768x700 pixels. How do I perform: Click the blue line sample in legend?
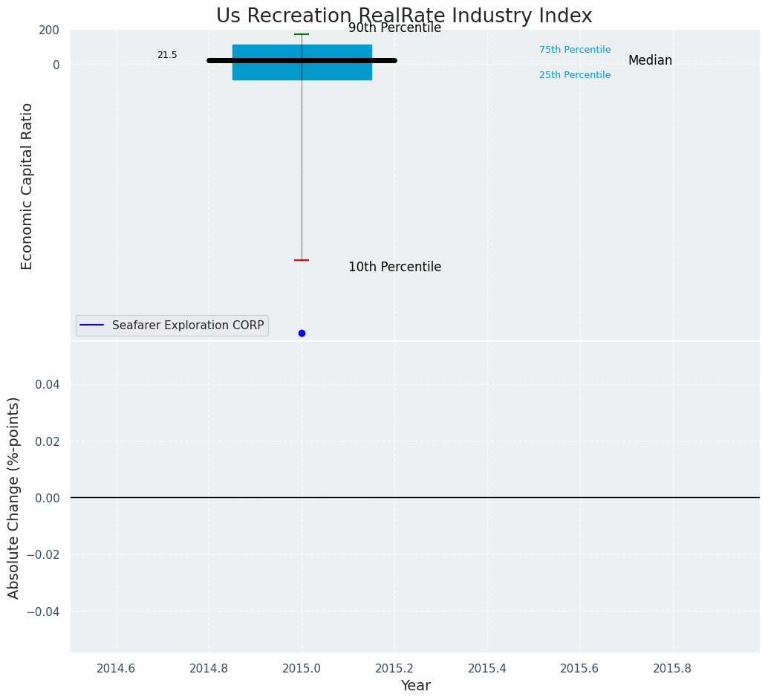(91, 325)
